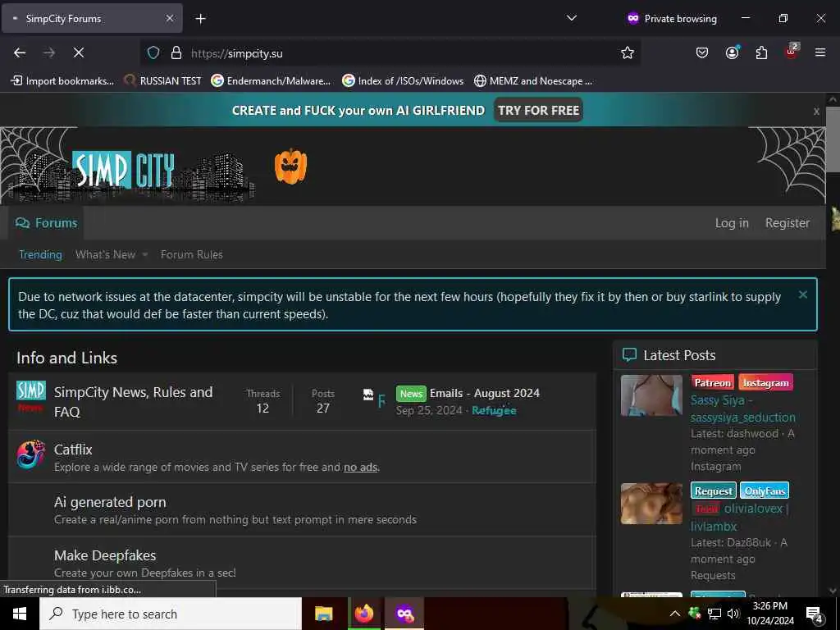Image resolution: width=840 pixels, height=630 pixels.
Task: Click the TRY FOR FREE banner button
Action: coord(538,111)
